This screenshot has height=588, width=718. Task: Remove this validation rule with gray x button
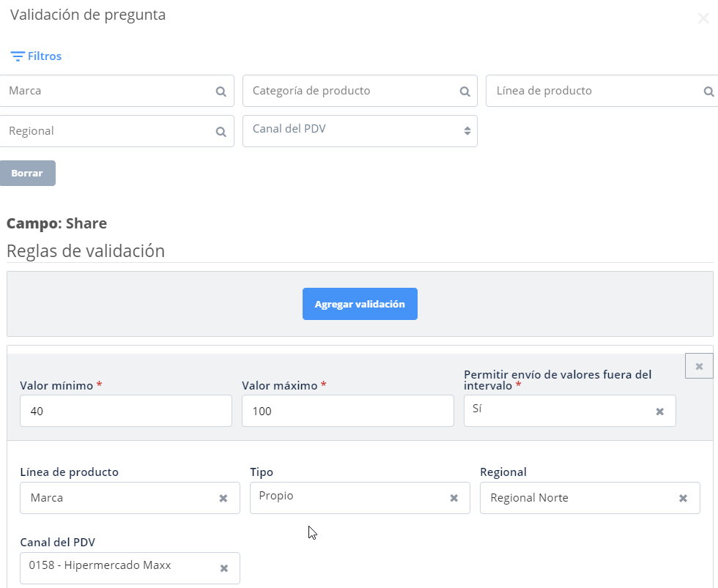699,365
